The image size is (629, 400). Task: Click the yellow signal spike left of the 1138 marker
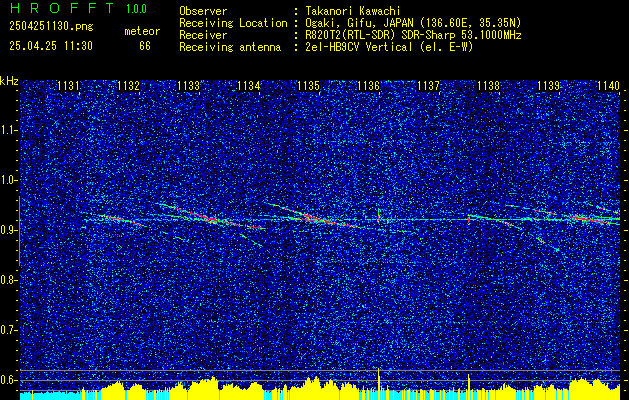coord(469,387)
